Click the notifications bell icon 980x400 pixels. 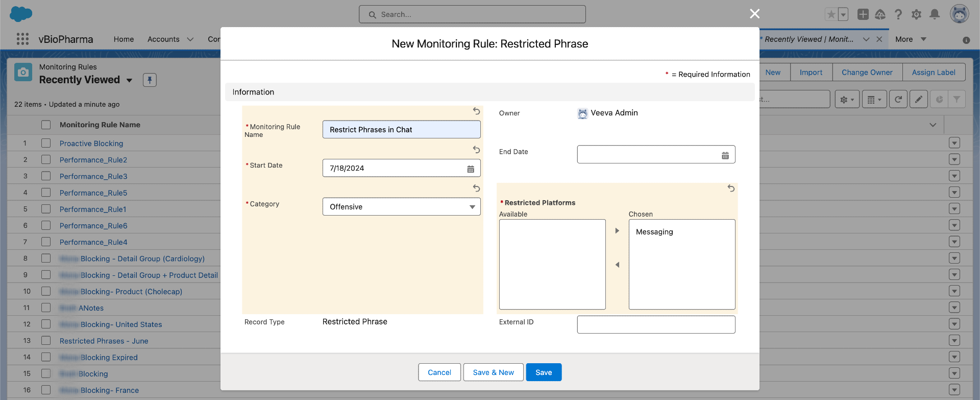[x=934, y=14]
